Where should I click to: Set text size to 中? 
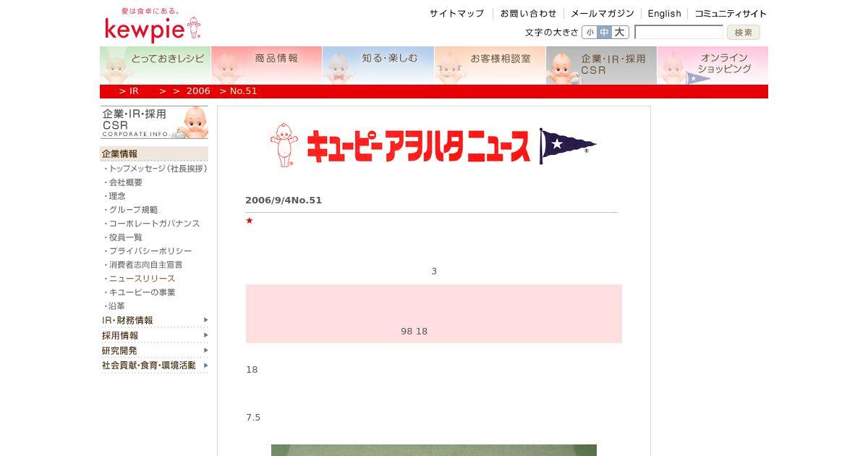(x=604, y=32)
